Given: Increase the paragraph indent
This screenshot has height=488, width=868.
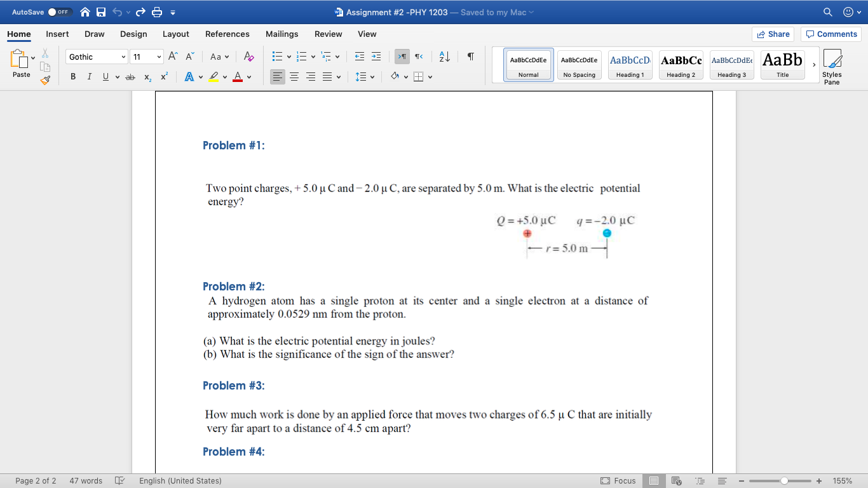Looking at the screenshot, I should click(377, 56).
